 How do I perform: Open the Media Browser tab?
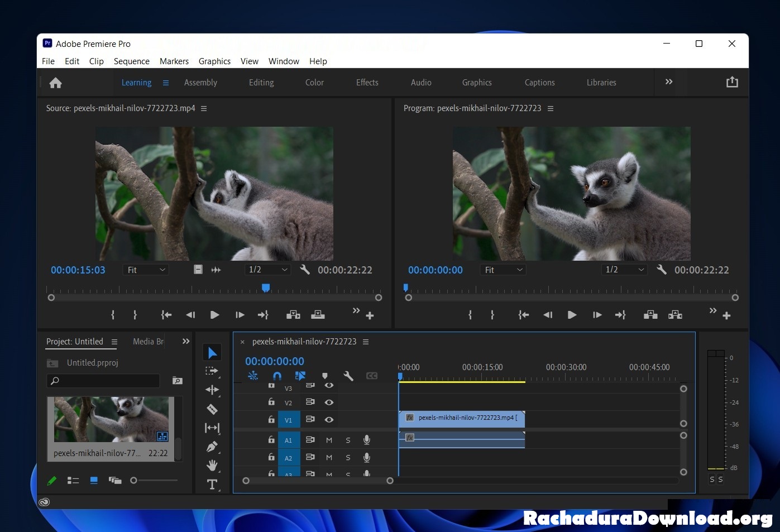(149, 342)
